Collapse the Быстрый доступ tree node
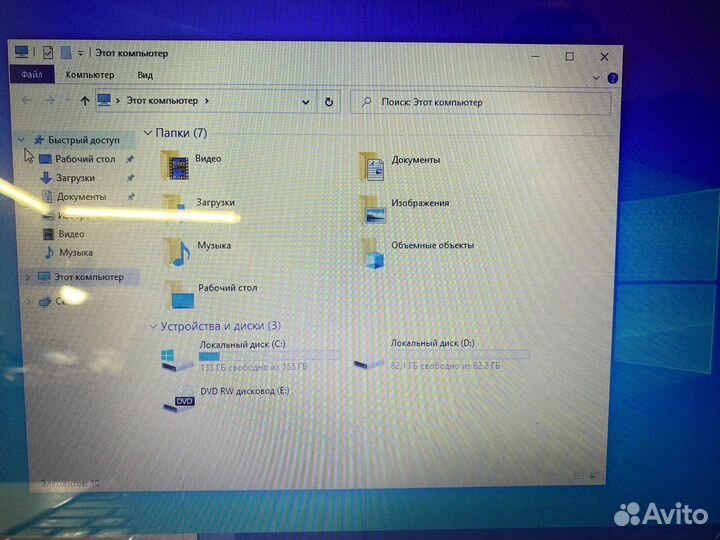Viewport: 720px width, 540px height. (x=21, y=139)
